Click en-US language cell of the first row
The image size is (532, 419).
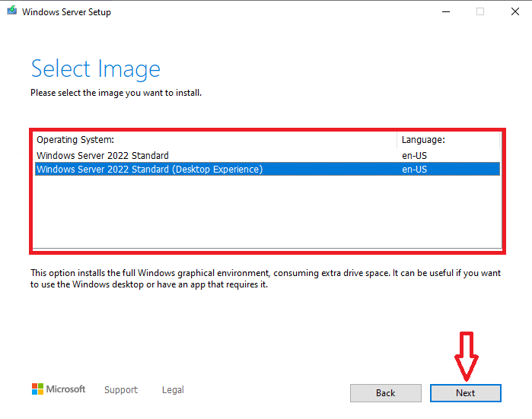(x=413, y=156)
